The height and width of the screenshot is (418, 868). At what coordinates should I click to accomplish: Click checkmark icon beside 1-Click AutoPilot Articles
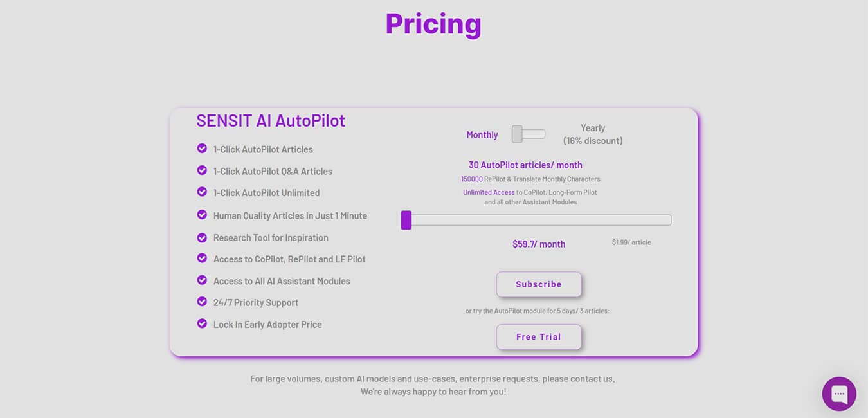(202, 149)
